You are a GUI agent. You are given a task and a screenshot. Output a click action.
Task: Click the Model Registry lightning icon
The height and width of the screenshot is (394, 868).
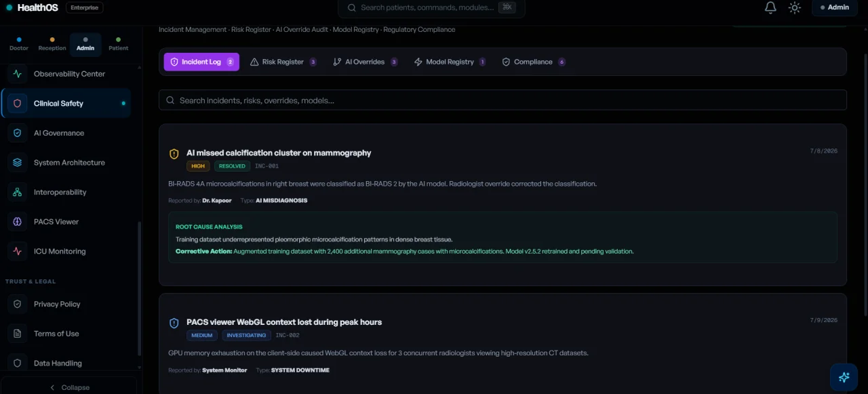[x=418, y=62]
